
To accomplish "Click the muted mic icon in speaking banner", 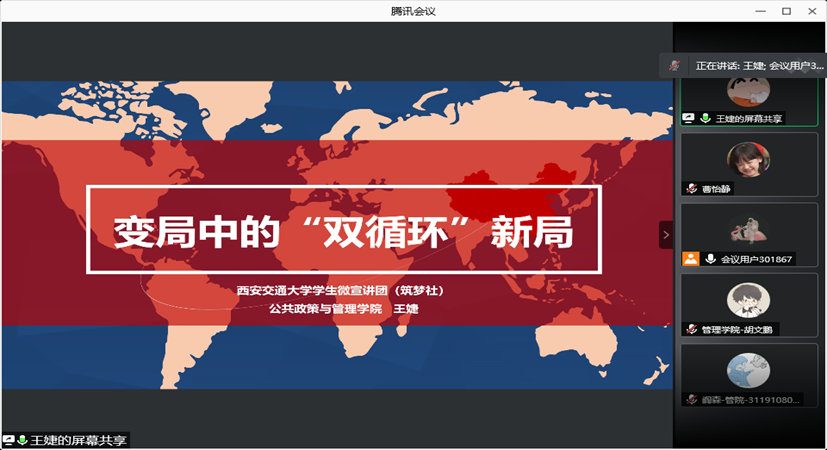I will pyautogui.click(x=675, y=65).
